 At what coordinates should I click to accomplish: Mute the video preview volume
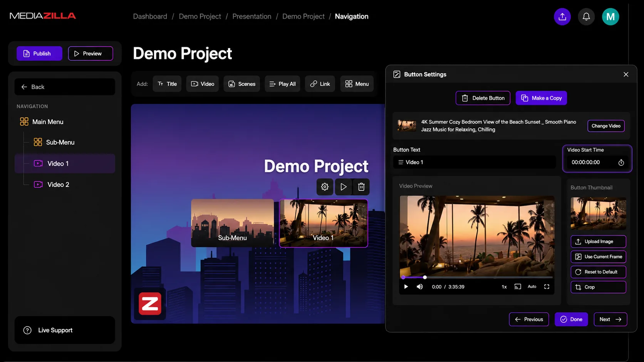[x=420, y=287]
